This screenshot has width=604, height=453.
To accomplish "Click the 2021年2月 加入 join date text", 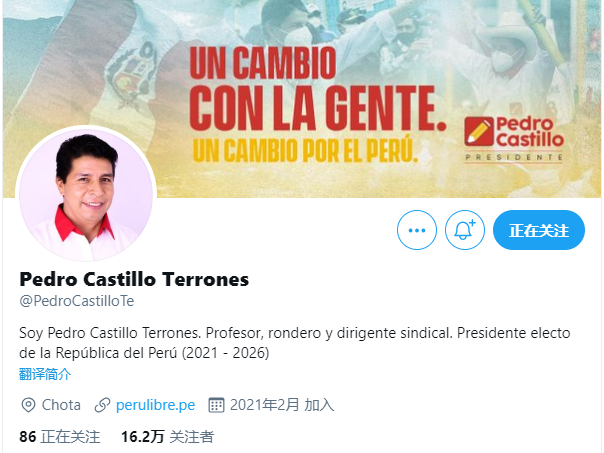I will 282,405.
